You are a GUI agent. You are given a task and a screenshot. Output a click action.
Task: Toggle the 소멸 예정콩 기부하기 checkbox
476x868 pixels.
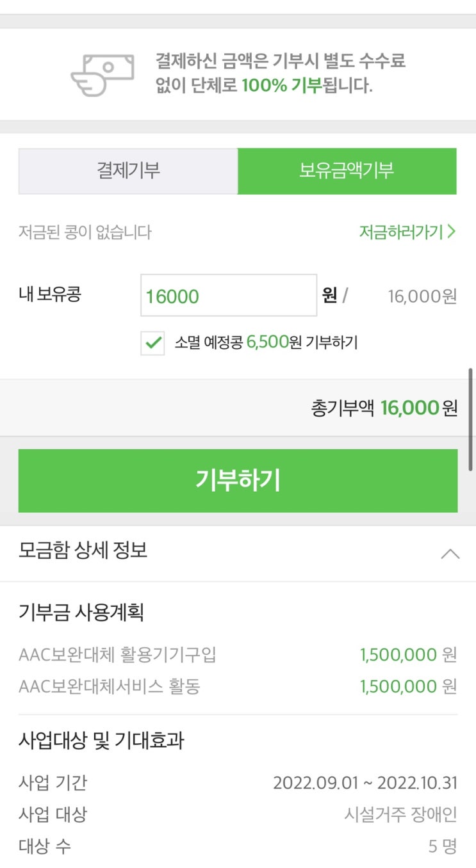point(153,343)
